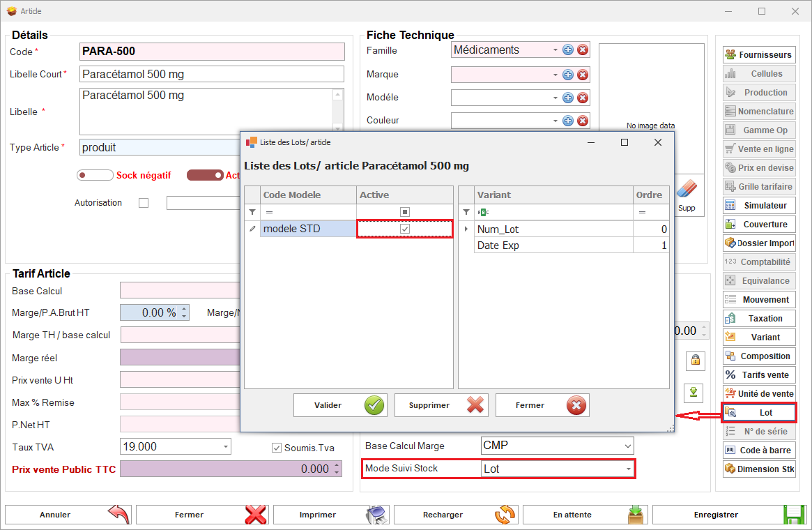Click the red delete icon beside Marque
812x530 pixels.
tap(583, 75)
